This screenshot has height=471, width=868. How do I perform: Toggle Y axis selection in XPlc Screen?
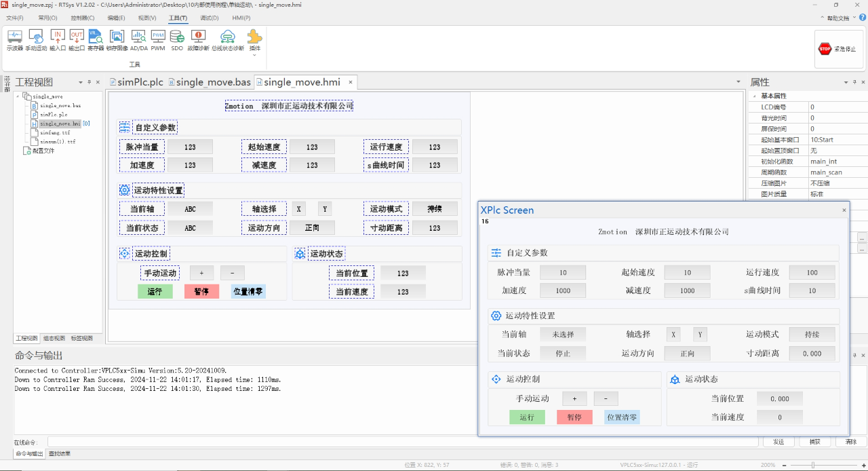click(700, 335)
